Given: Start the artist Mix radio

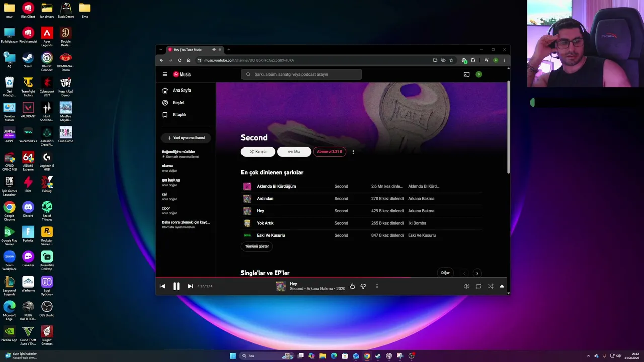Looking at the screenshot, I should (294, 152).
